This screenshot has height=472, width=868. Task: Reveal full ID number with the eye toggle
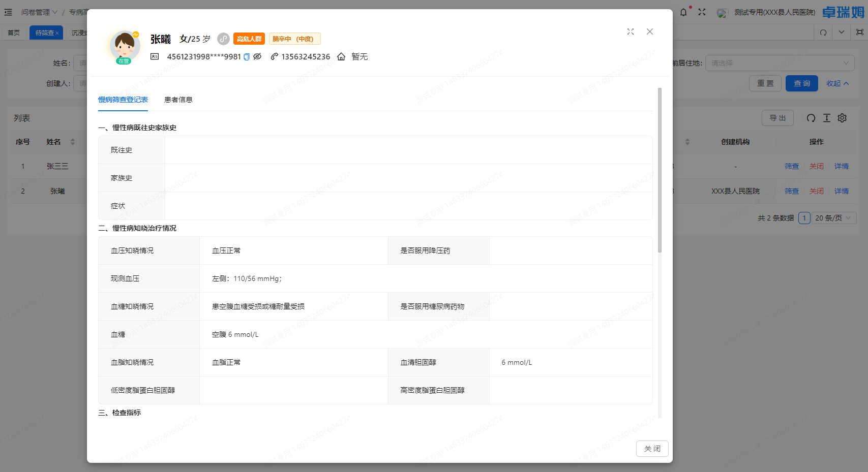pyautogui.click(x=257, y=56)
